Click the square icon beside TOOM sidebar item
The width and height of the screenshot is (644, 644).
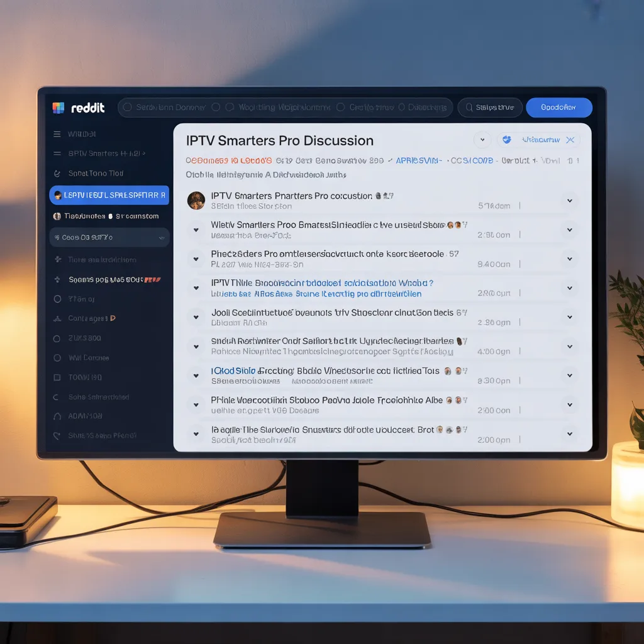[57, 377]
